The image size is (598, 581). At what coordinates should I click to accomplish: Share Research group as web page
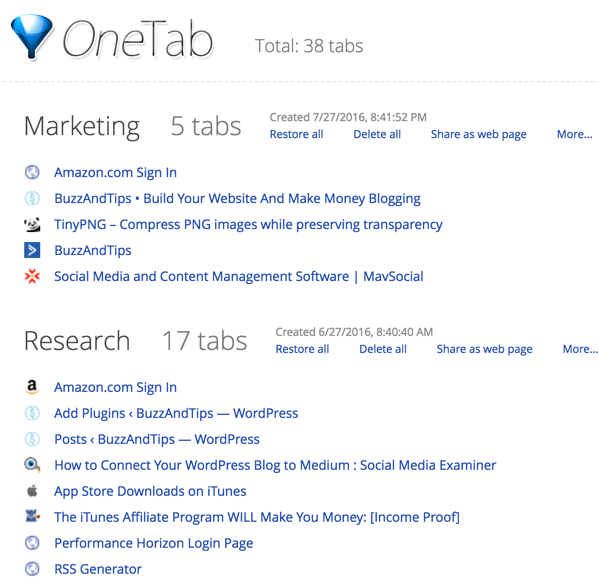pyautogui.click(x=484, y=349)
